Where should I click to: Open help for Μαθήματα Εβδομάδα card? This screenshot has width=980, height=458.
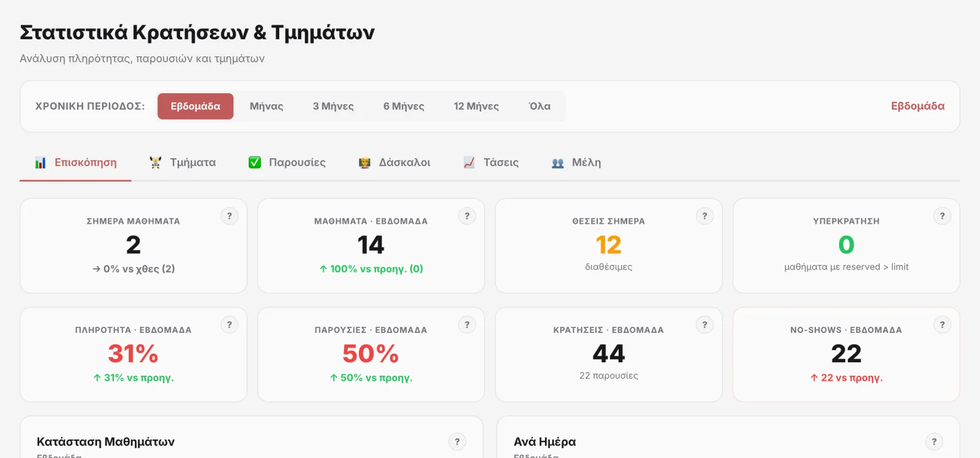(x=467, y=216)
